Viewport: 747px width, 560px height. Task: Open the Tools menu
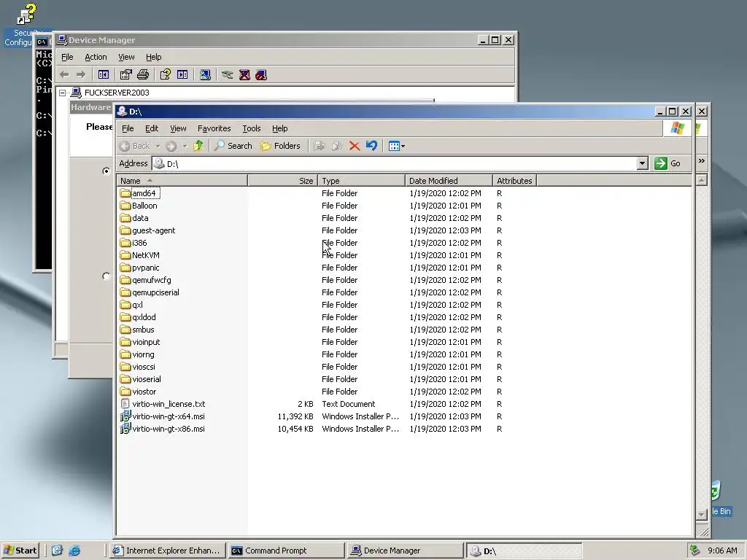251,128
